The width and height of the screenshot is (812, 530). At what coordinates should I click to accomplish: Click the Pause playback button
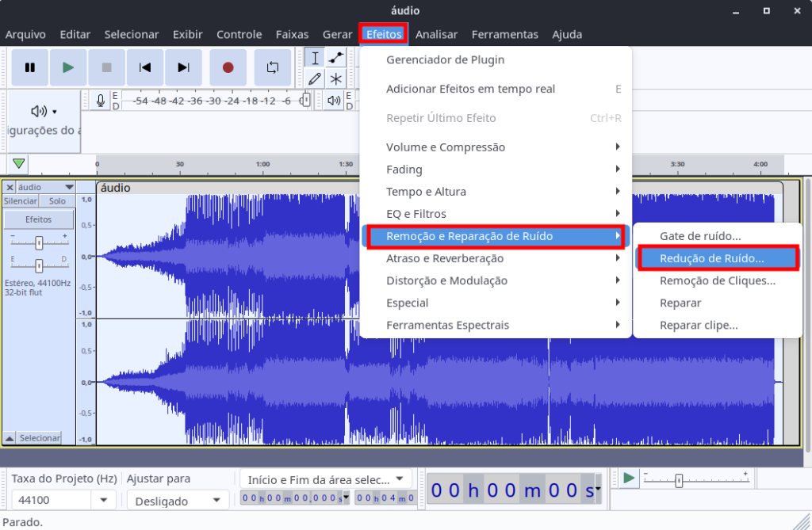[30, 67]
